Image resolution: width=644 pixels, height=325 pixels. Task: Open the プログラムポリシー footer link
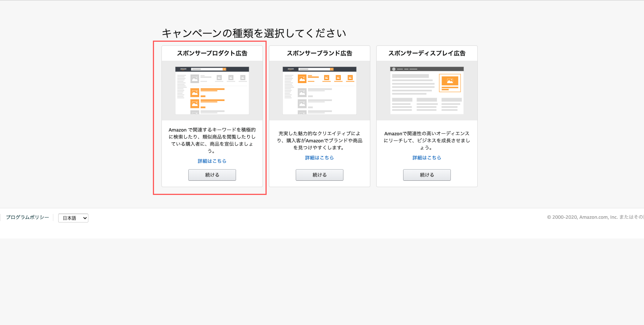pyautogui.click(x=28, y=217)
